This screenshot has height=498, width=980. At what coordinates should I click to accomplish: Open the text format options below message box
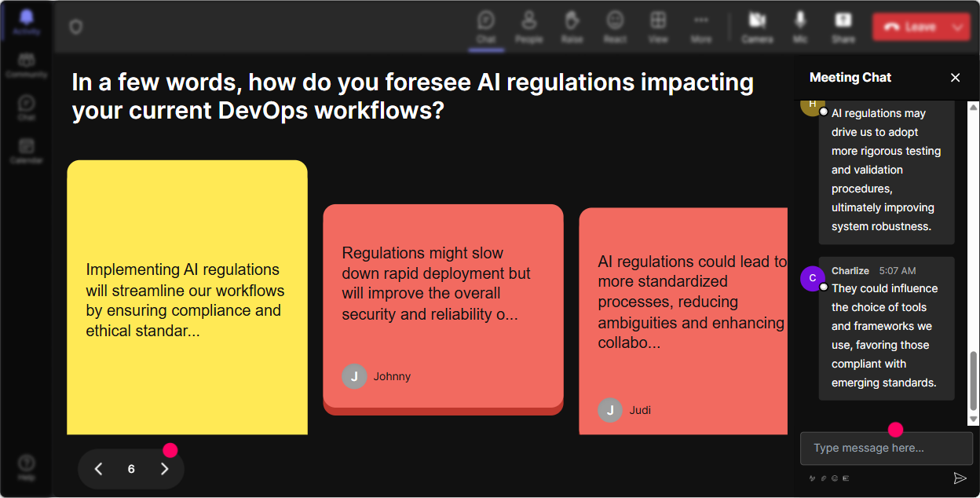point(813,478)
